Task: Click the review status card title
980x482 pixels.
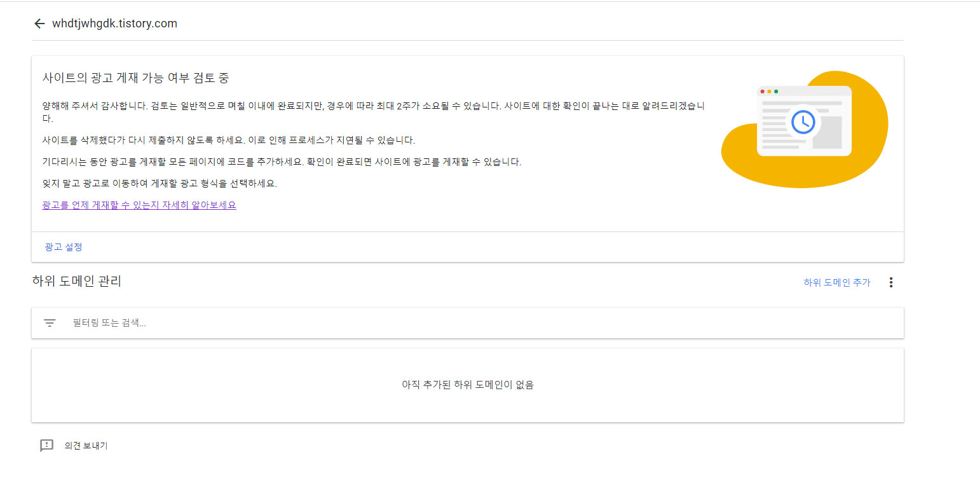Action: (x=135, y=78)
